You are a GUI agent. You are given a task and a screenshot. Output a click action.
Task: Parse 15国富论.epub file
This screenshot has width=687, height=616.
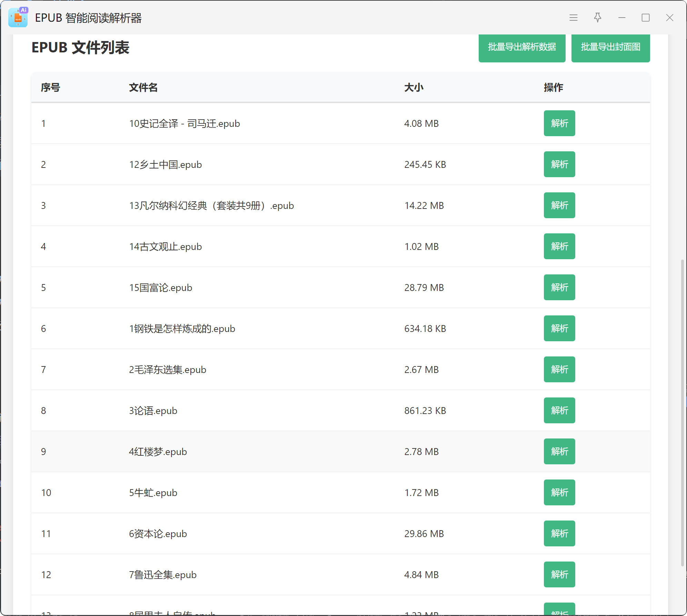[x=559, y=287]
